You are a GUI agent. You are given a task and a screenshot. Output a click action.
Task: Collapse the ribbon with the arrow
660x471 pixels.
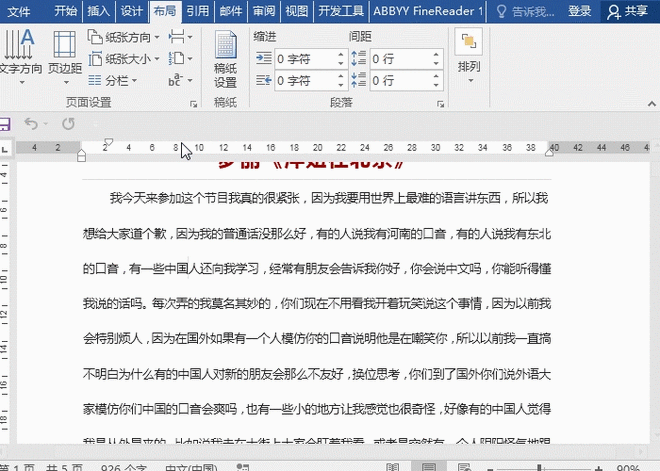[x=652, y=103]
